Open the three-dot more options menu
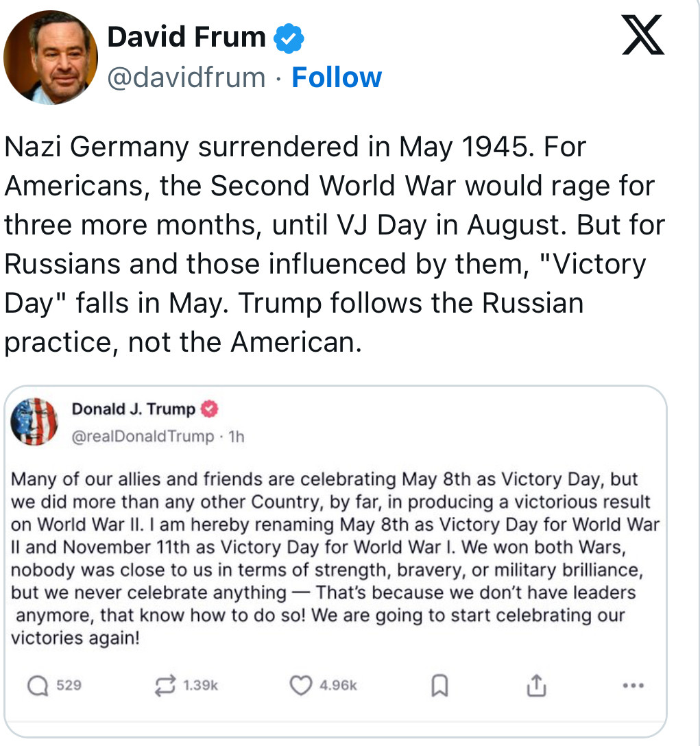The width and height of the screenshot is (700, 746). coord(633,686)
